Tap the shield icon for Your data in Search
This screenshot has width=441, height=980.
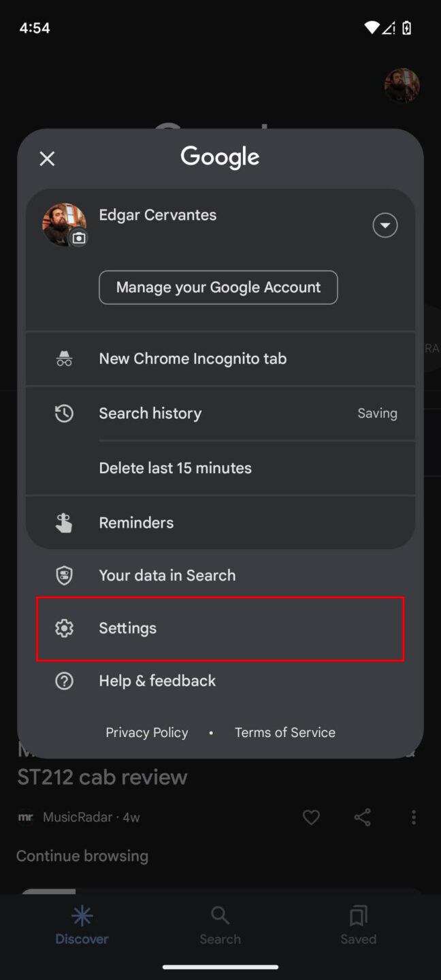point(64,575)
